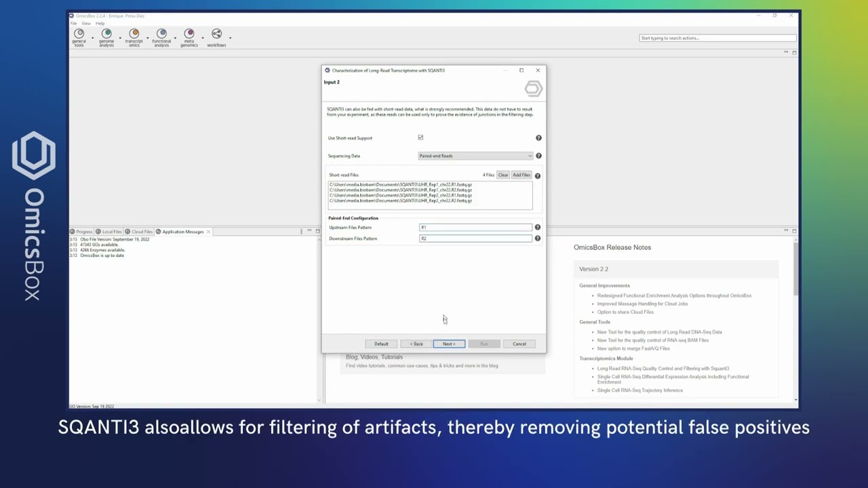Screen dimensions: 868x488
Task: Maximize the main editor area panel
Action: [794, 52]
